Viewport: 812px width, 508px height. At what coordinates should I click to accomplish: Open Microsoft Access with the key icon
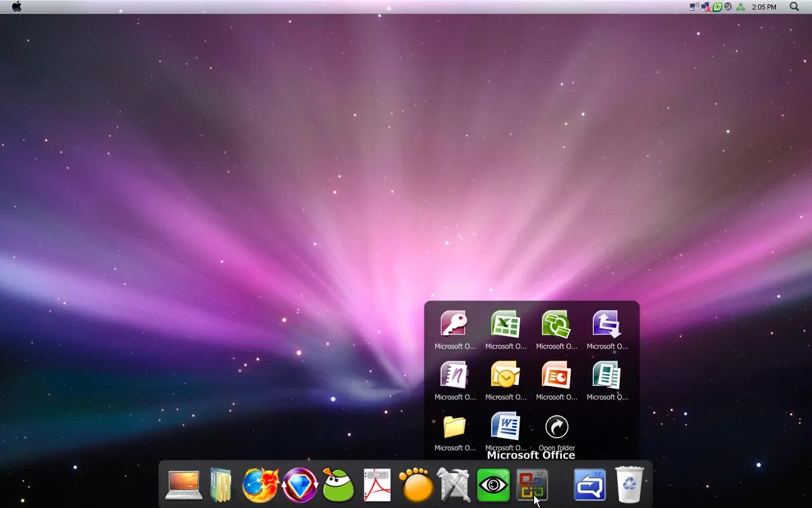(455, 324)
